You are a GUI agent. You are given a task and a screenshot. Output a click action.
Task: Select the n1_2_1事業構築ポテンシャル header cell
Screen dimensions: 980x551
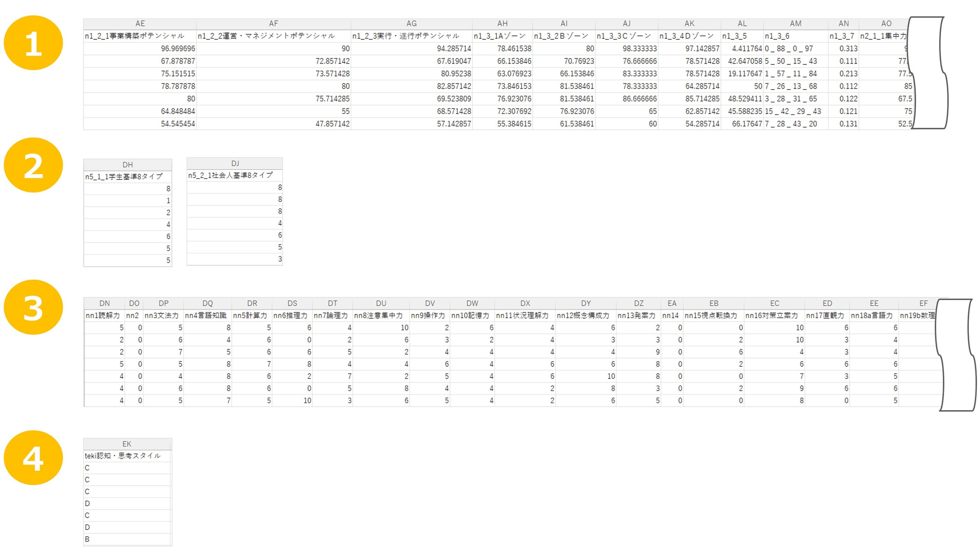(140, 36)
